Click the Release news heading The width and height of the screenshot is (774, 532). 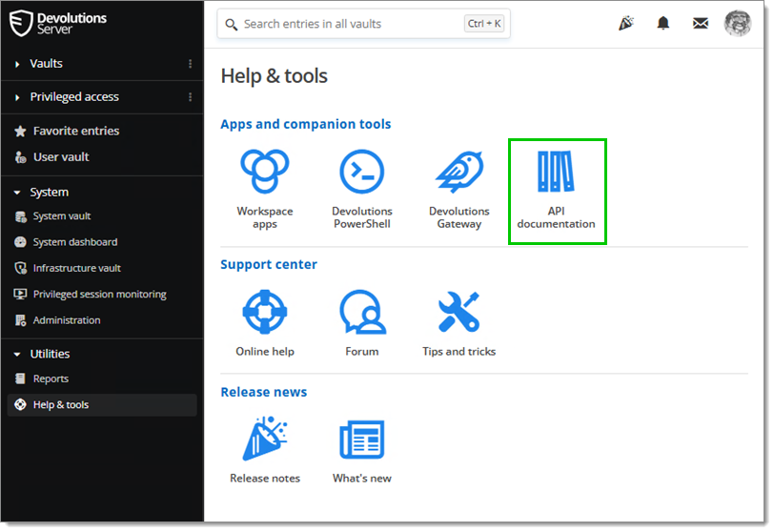(264, 392)
